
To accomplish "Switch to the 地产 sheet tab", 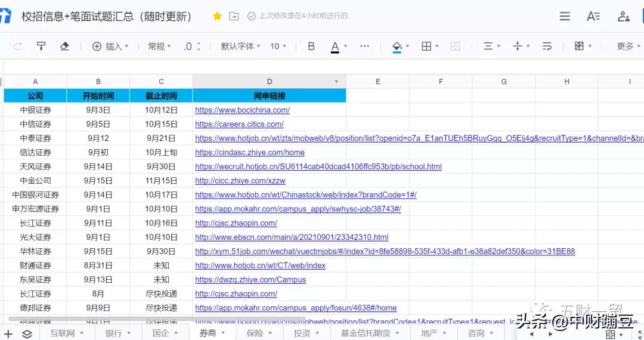I will pyautogui.click(x=434, y=333).
